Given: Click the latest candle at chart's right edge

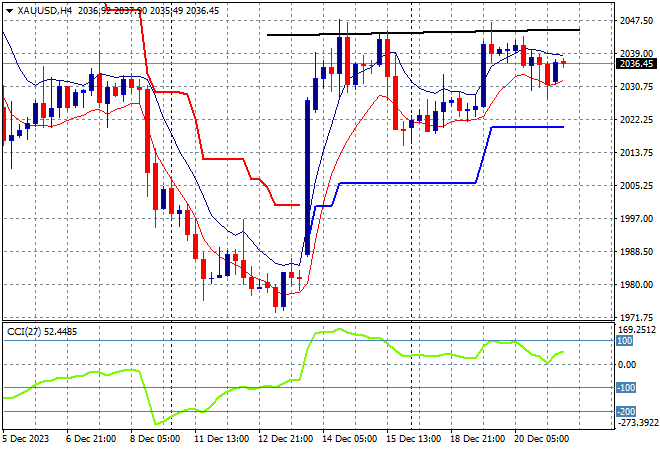Looking at the screenshot, I should click(563, 63).
